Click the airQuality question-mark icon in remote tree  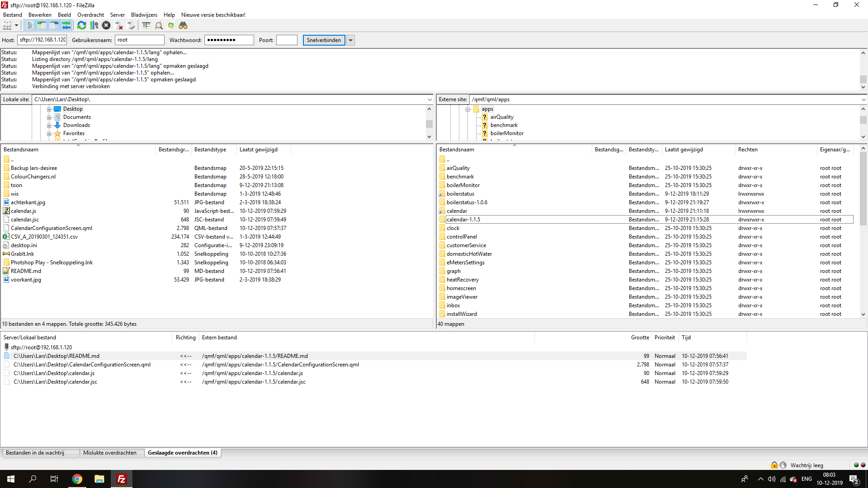pyautogui.click(x=485, y=117)
